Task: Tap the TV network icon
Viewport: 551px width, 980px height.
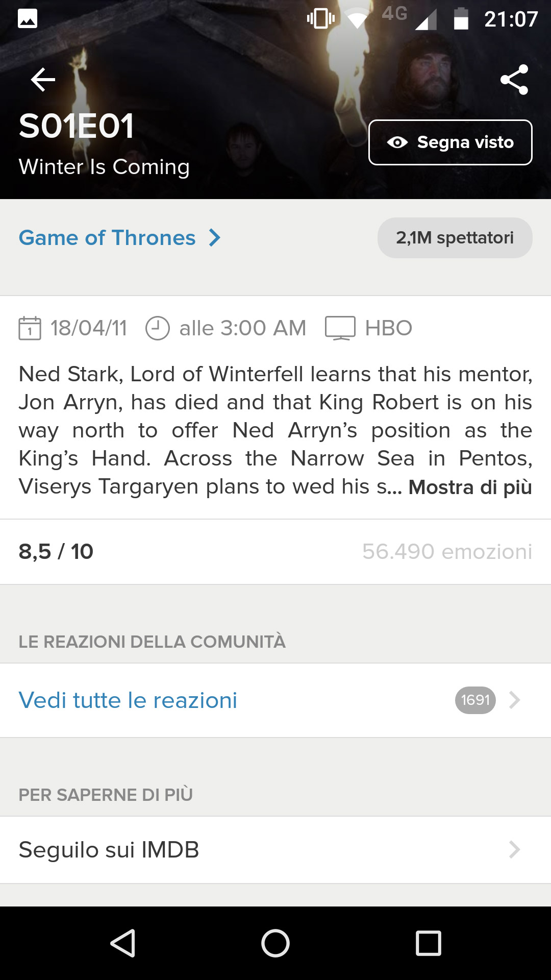Action: coord(340,328)
